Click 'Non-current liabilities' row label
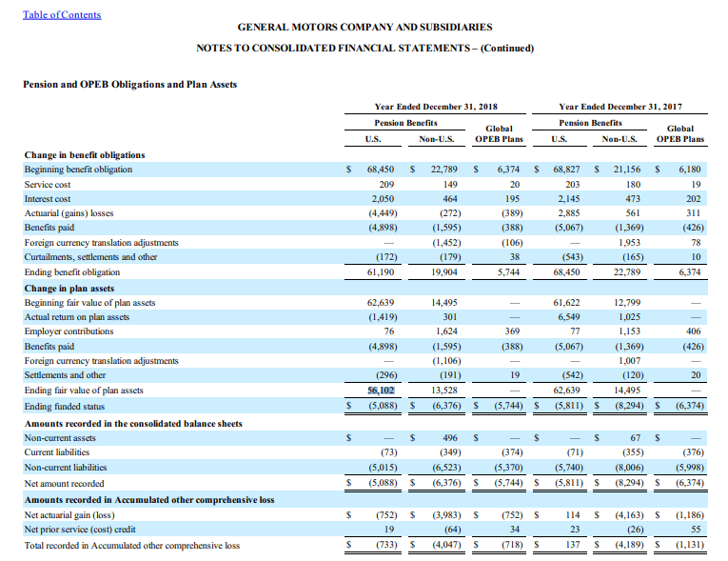This screenshot has width=728, height=561. click(x=66, y=468)
